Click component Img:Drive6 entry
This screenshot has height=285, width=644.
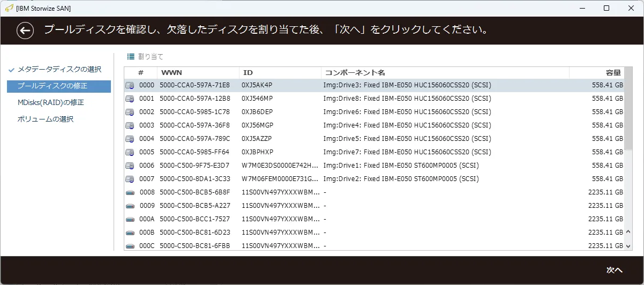[407, 112]
